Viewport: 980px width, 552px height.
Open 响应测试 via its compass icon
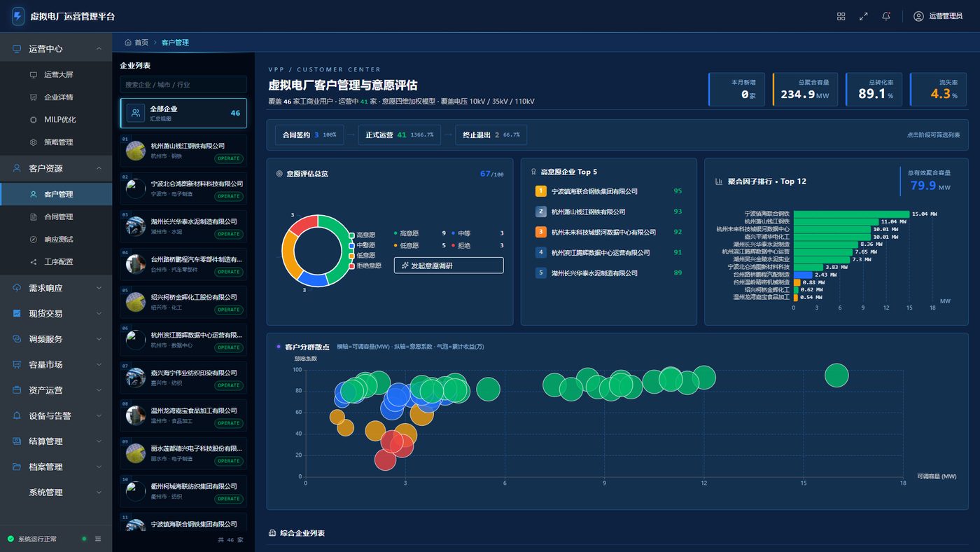pyautogui.click(x=33, y=239)
